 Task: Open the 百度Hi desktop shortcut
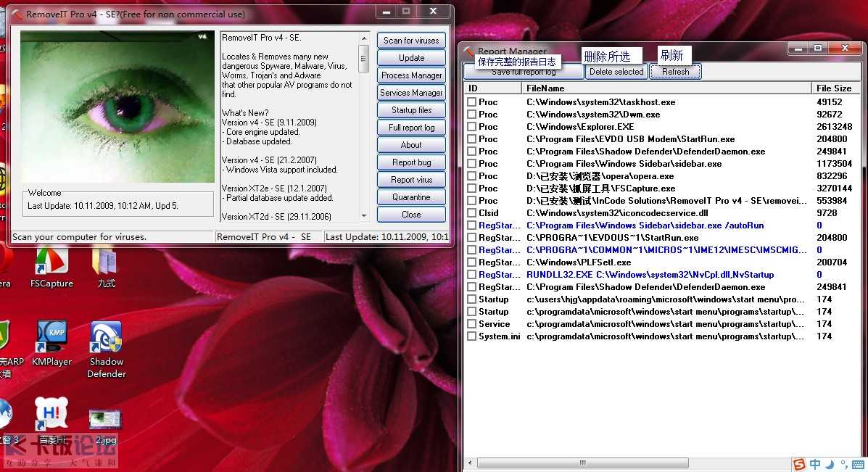point(51,421)
